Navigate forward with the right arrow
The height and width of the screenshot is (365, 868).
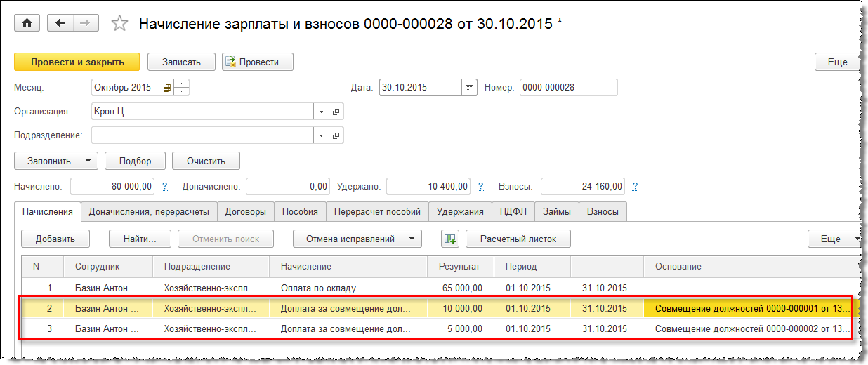[x=85, y=23]
